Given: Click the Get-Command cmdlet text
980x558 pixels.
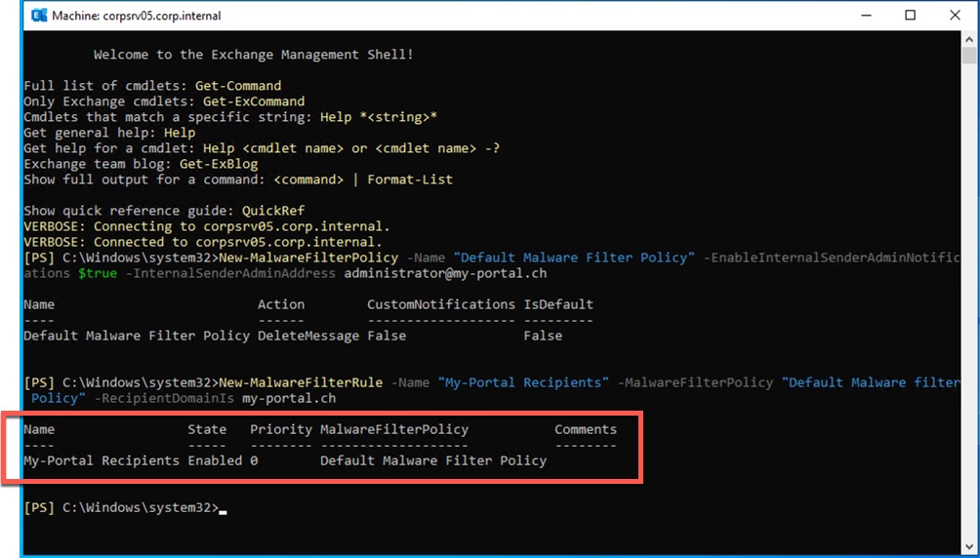Looking at the screenshot, I should click(238, 86).
